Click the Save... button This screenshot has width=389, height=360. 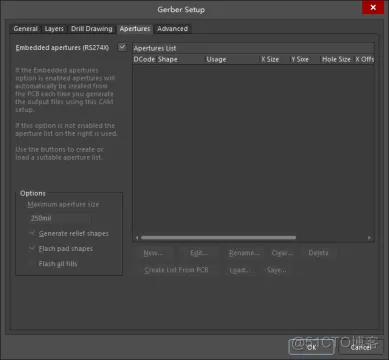(x=276, y=270)
